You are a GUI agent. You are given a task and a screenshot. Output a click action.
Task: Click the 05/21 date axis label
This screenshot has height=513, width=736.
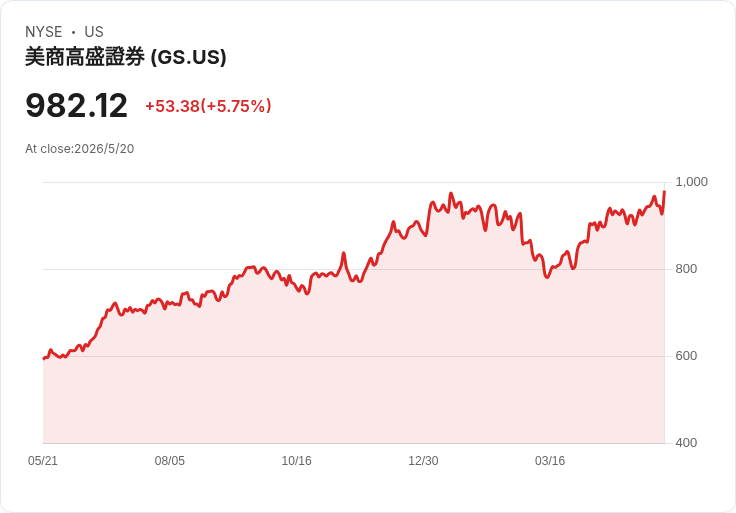[43, 461]
